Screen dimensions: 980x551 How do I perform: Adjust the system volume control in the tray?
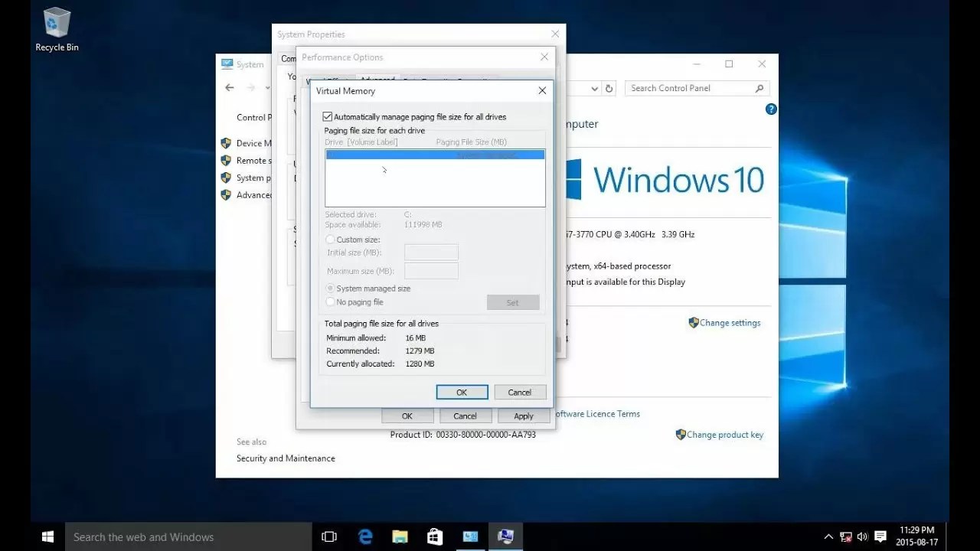pyautogui.click(x=862, y=536)
